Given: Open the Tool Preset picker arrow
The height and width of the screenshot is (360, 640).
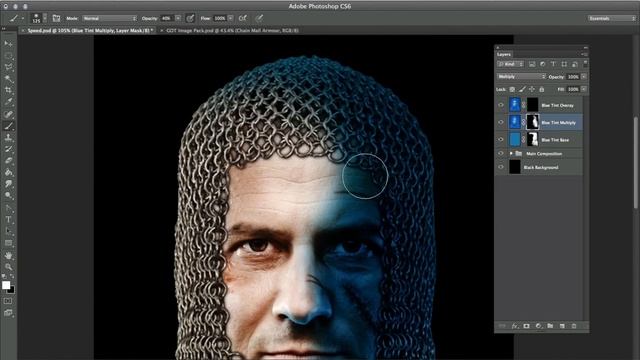Looking at the screenshot, I should coord(22,18).
